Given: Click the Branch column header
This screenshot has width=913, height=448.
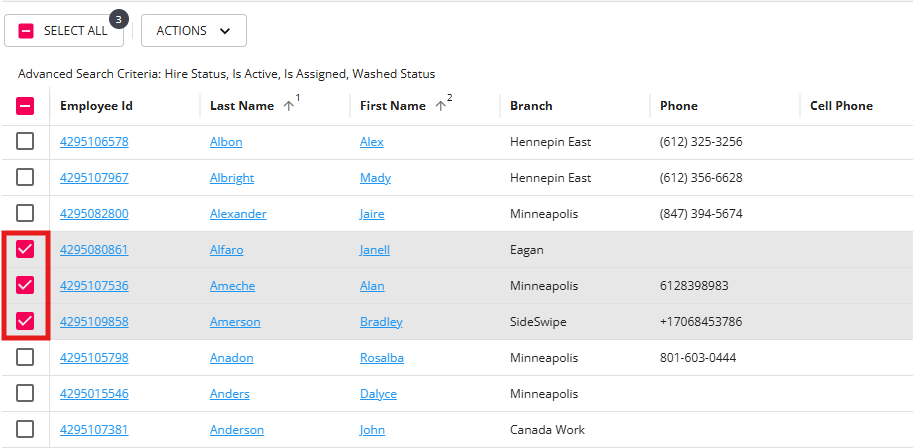Looking at the screenshot, I should click(x=531, y=106).
